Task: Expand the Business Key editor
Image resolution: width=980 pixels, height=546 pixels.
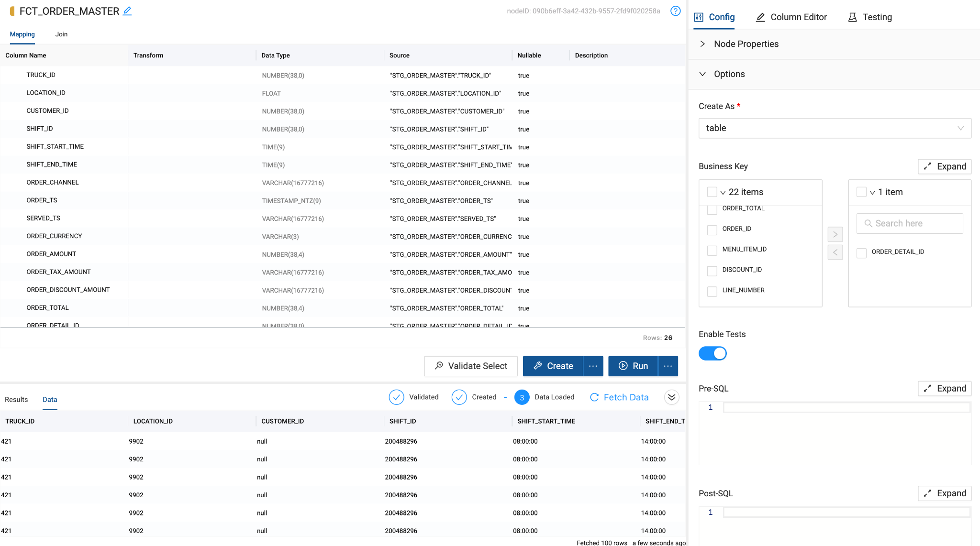Action: pyautogui.click(x=945, y=166)
